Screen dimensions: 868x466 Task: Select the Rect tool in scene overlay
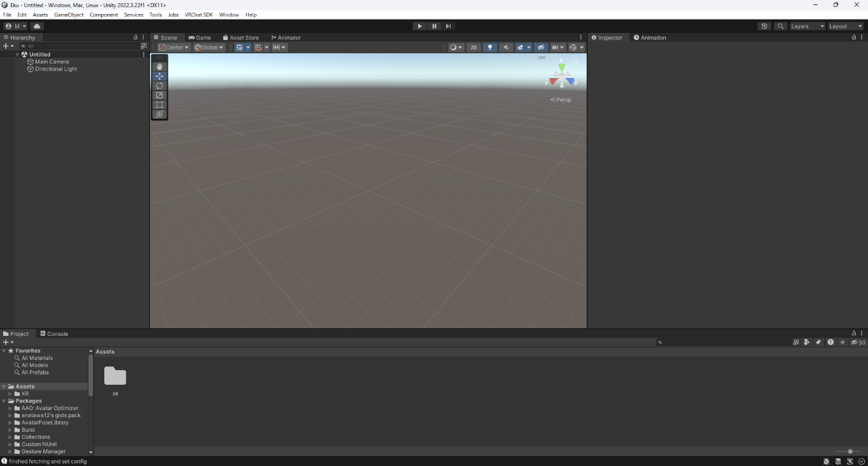pyautogui.click(x=159, y=105)
